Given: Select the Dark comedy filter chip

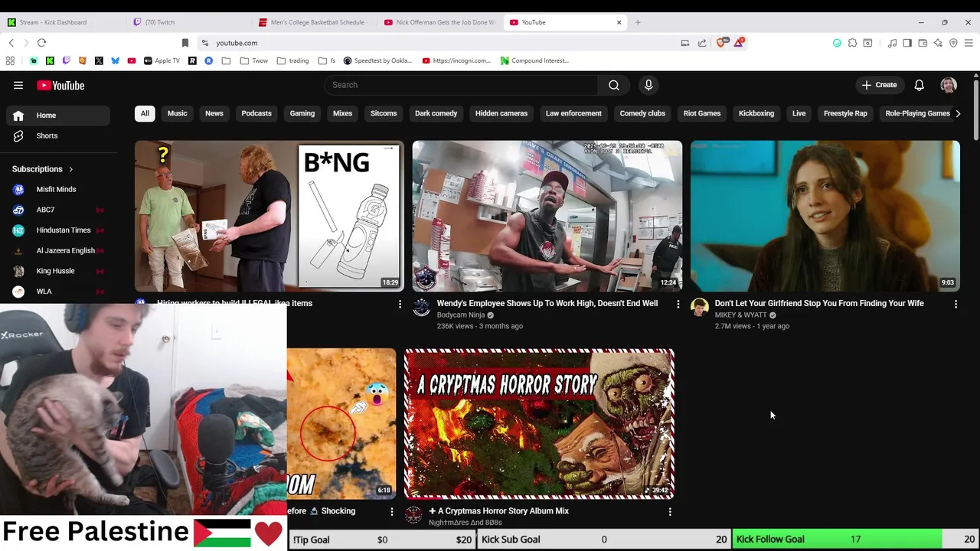Looking at the screenshot, I should 436,113.
